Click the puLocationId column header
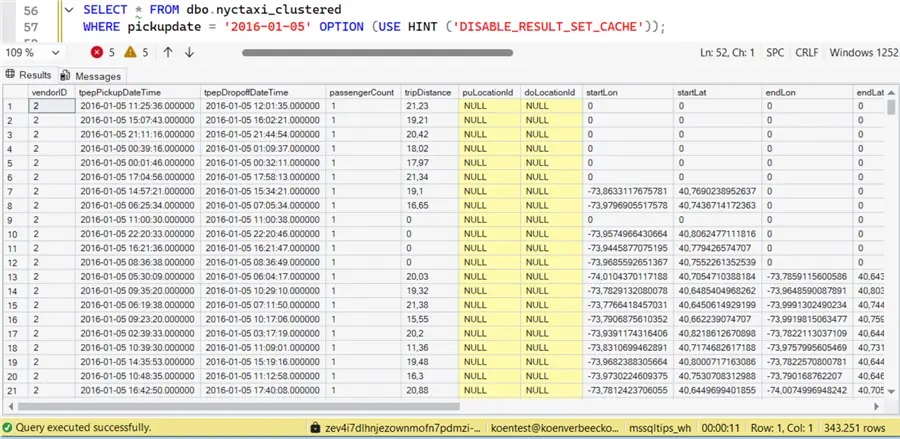Screen dimensions: 900x439 [490, 92]
